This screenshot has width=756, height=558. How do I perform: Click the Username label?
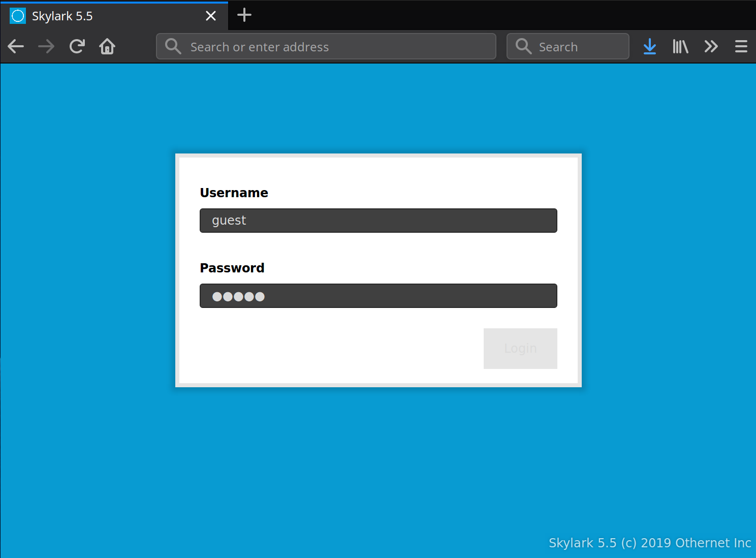click(x=234, y=193)
